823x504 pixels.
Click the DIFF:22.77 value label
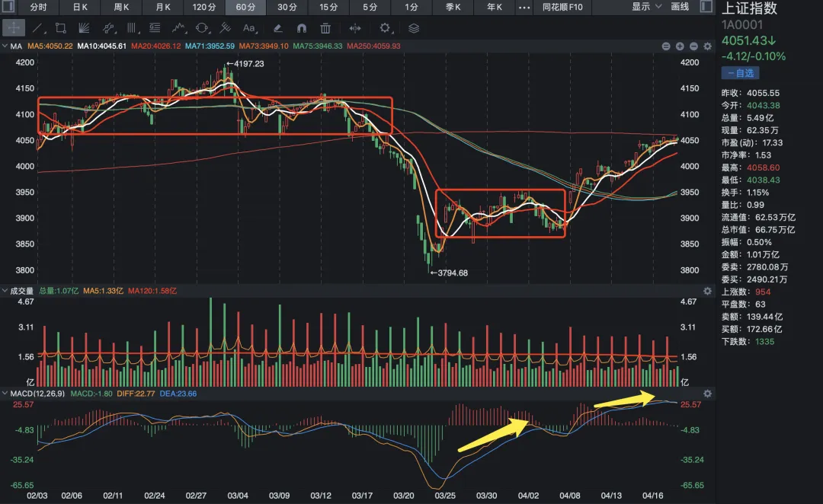click(136, 394)
